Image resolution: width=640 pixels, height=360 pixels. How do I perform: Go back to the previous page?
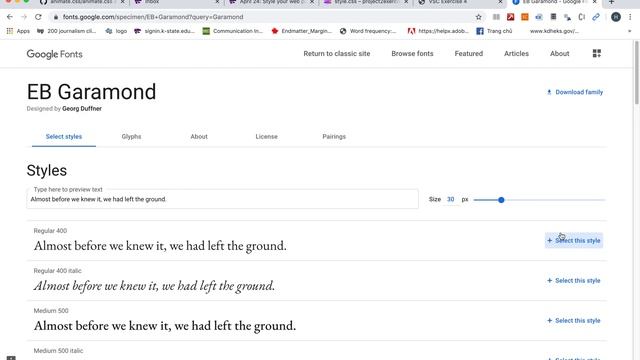(10, 17)
